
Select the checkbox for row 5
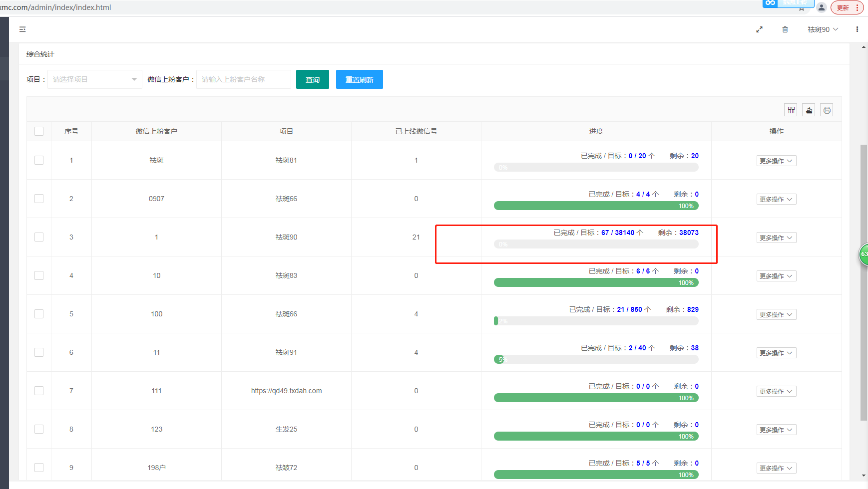click(x=39, y=314)
